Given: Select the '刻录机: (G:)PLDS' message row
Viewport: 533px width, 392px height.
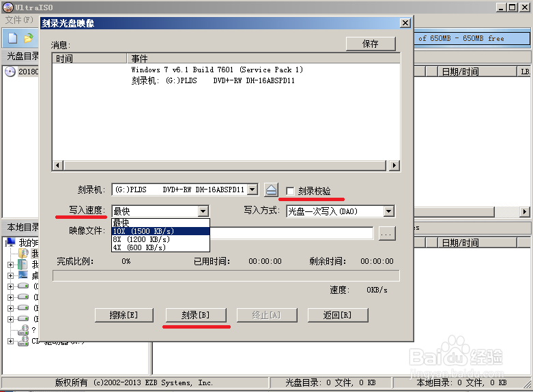Looking at the screenshot, I should (x=213, y=80).
